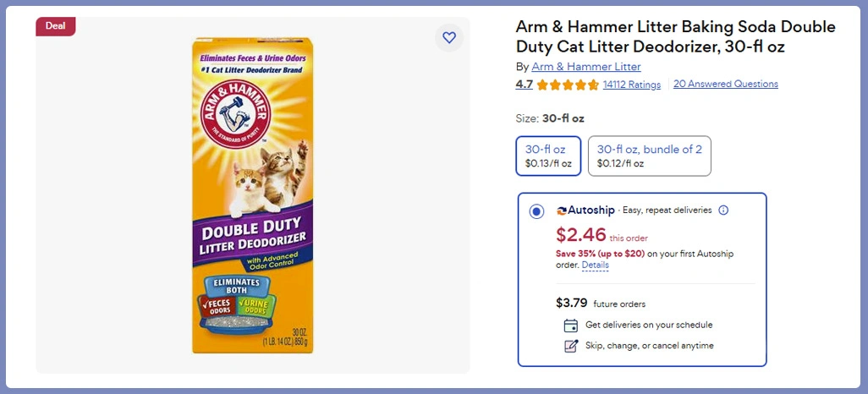Click the skip or change edit icon
The height and width of the screenshot is (394, 868).
coord(571,346)
